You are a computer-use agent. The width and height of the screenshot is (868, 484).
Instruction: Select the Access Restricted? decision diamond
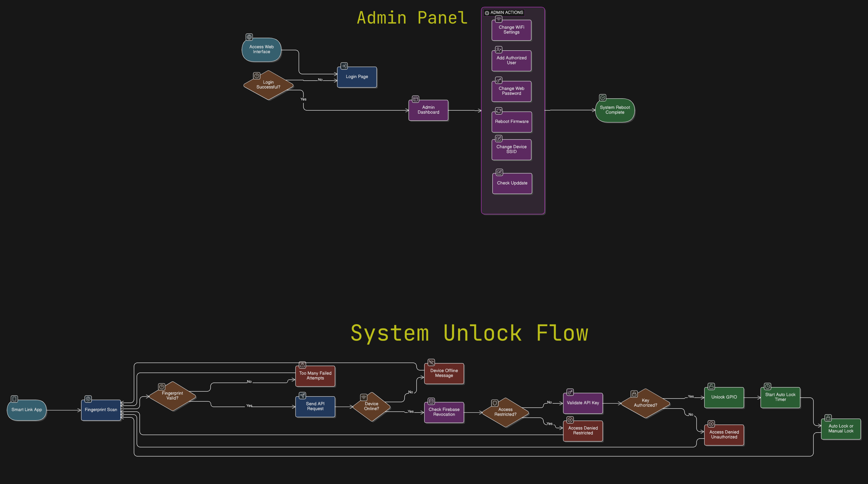505,412
